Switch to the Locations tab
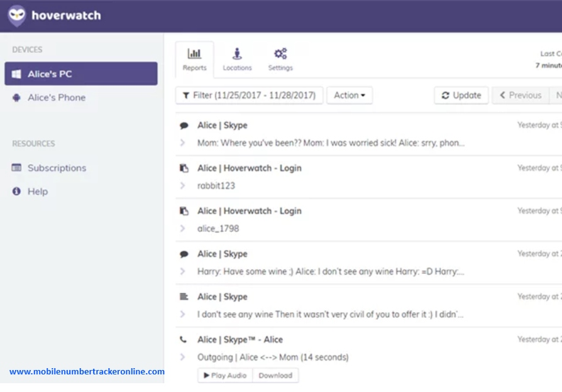This screenshot has height=392, width=562. point(237,60)
